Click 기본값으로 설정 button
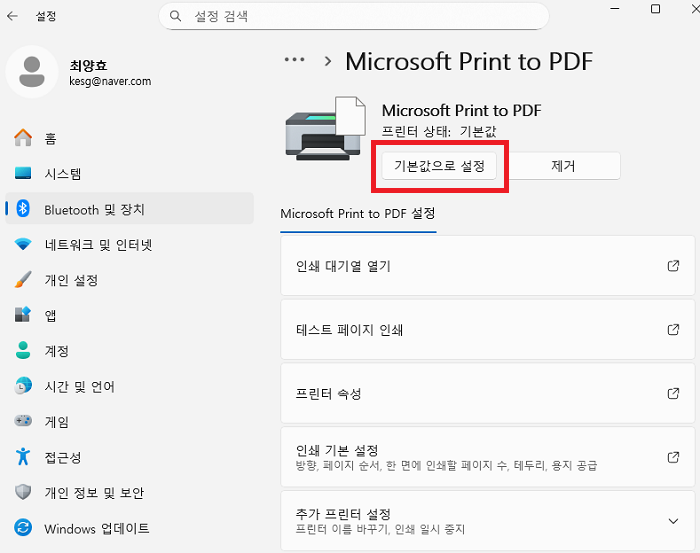700x553 pixels. 439,166
